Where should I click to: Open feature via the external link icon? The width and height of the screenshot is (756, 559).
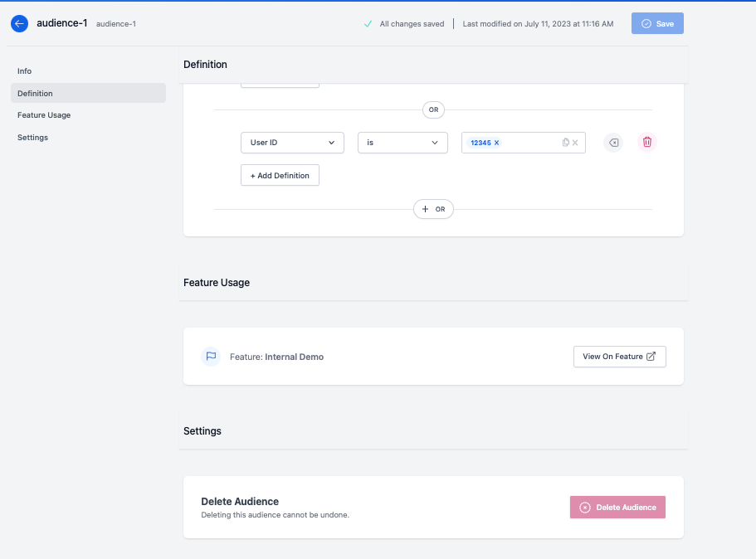pyautogui.click(x=651, y=356)
